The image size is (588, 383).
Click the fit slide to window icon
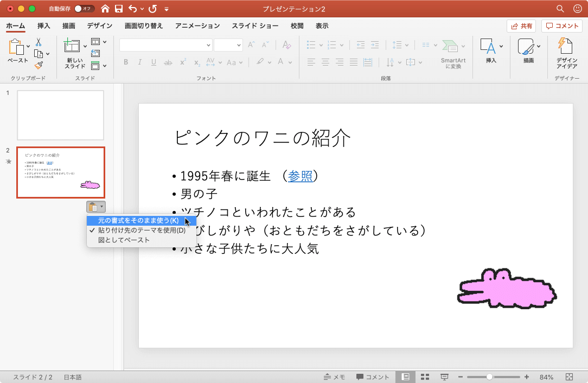pos(570,377)
